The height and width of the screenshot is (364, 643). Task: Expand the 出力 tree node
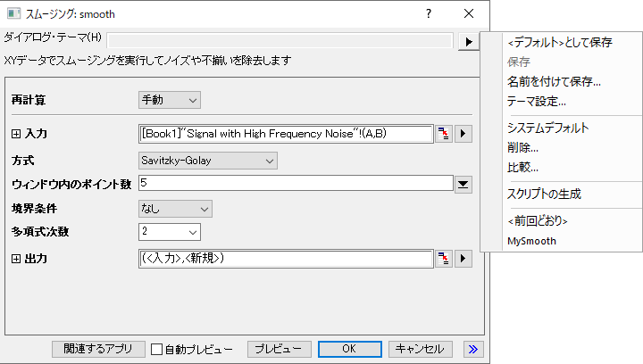(x=16, y=259)
